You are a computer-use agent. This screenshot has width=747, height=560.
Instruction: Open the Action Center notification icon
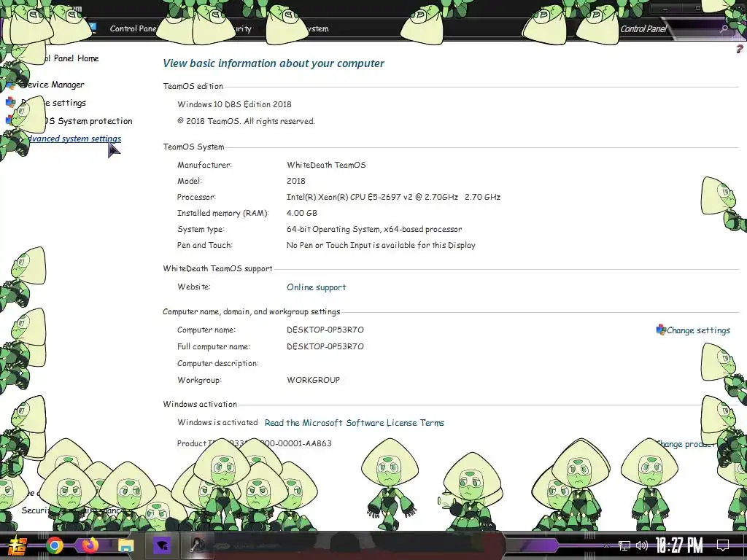(x=723, y=545)
